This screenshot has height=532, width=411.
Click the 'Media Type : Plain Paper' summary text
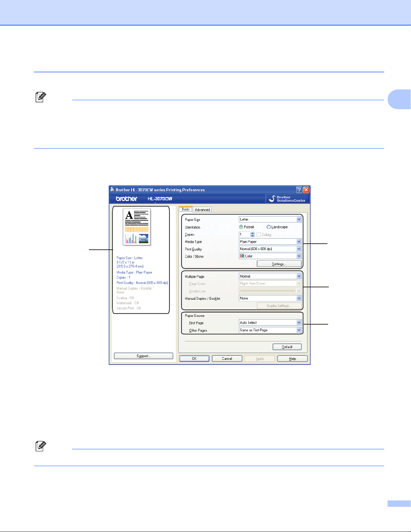click(x=134, y=272)
